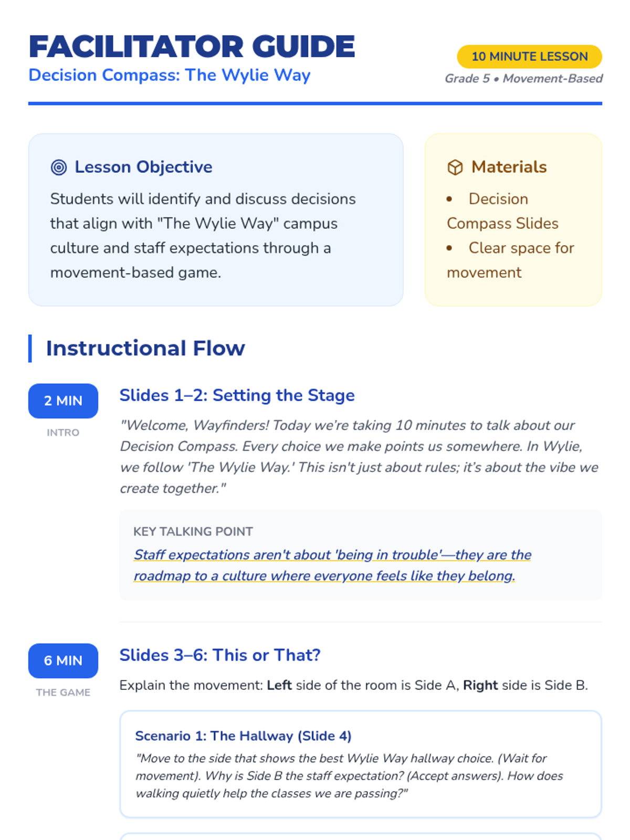Viewport: 630px width, 840px height.
Task: Open the underlined staff expectations talking point
Action: (x=332, y=565)
